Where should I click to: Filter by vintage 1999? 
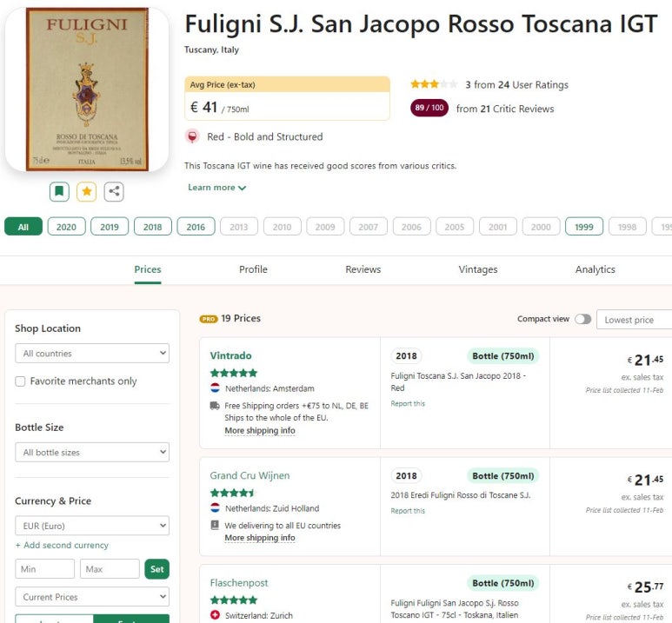tap(584, 227)
